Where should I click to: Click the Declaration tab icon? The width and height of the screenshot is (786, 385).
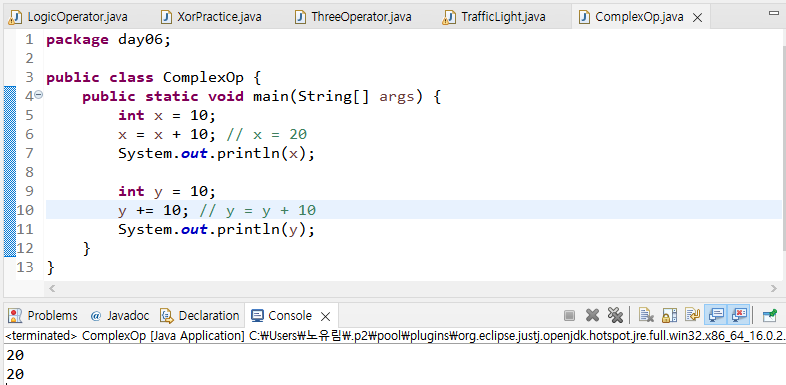(x=167, y=316)
